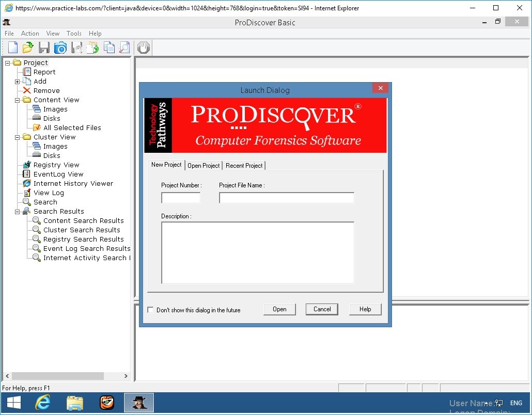The width and height of the screenshot is (532, 415).
Task: Expand the Add tree node
Action: click(x=18, y=82)
